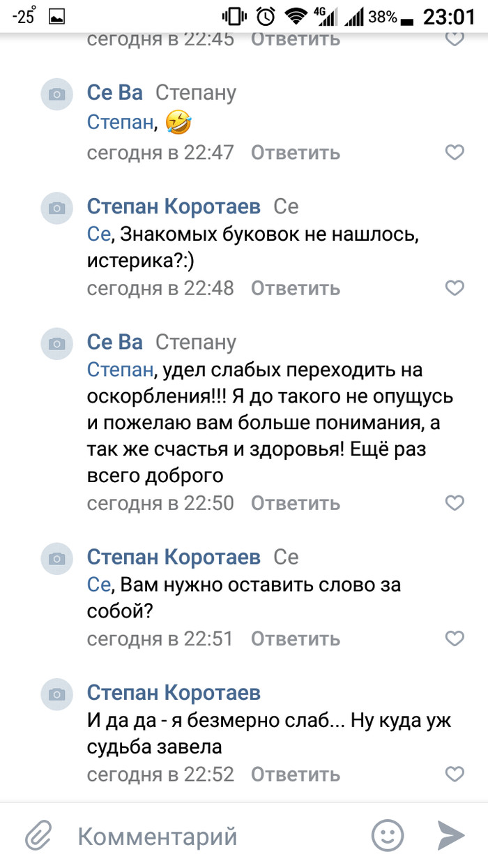The image size is (488, 868).
Task: Like the comment posted at 22:52
Action: tap(455, 774)
